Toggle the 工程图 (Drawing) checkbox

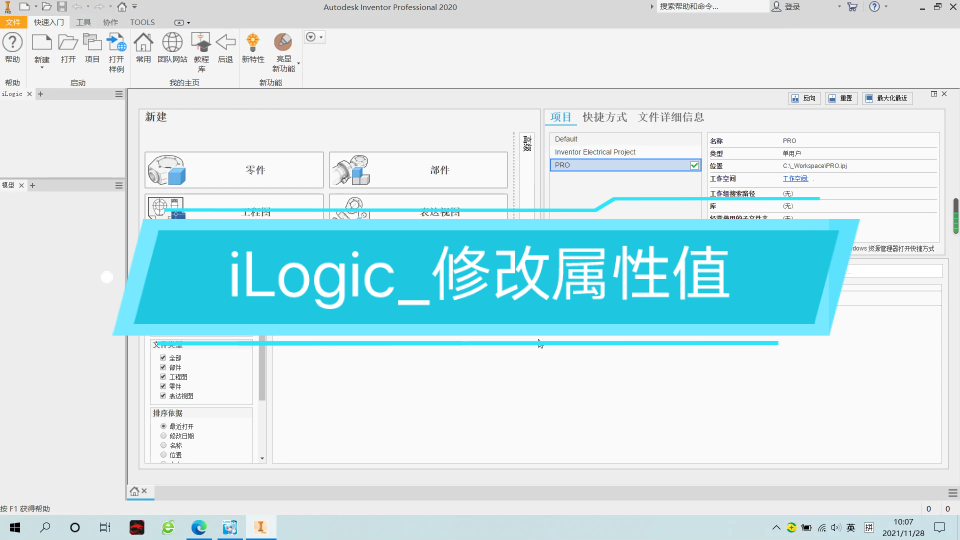(163, 377)
